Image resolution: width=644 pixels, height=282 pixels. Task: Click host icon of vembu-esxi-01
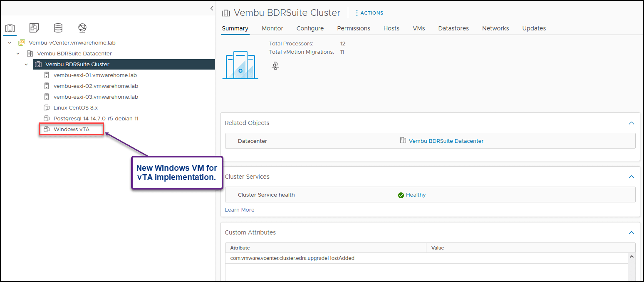(47, 75)
